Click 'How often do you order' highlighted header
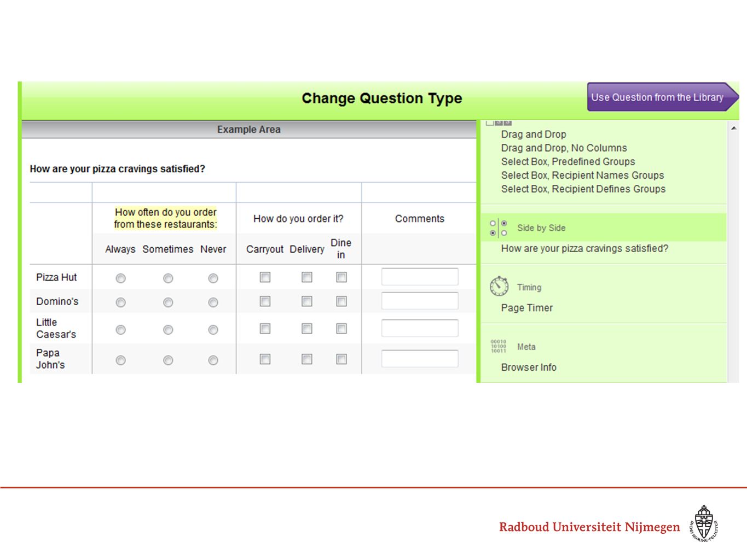The width and height of the screenshot is (747, 560). pyautogui.click(x=165, y=218)
